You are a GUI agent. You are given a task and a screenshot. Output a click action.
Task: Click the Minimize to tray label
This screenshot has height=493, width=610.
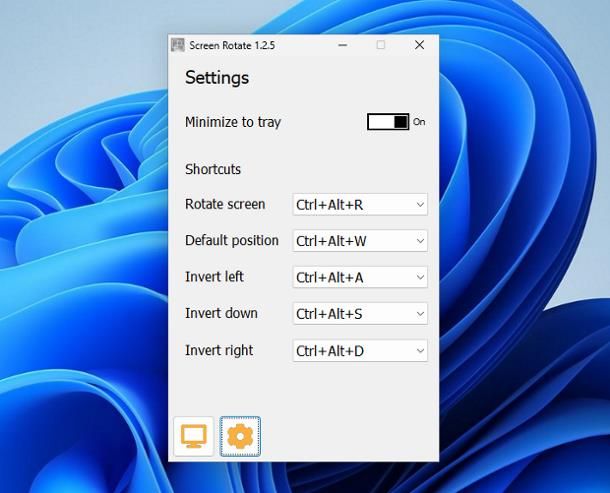pos(233,122)
